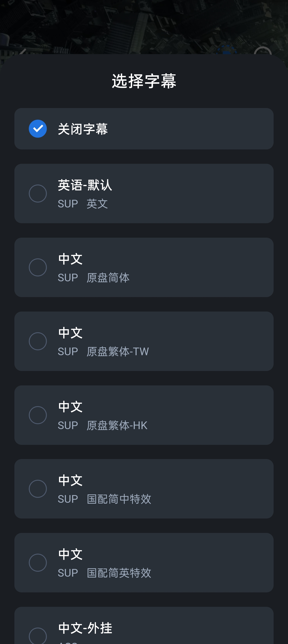Pick the 中文 SUP 原盘繁体-TW entry
The height and width of the screenshot is (644, 288).
144,341
